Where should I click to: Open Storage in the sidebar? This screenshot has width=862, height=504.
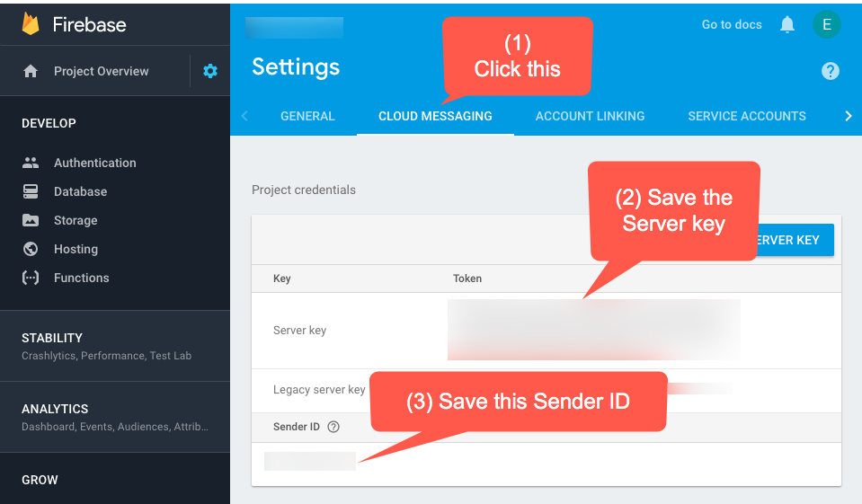[76, 220]
